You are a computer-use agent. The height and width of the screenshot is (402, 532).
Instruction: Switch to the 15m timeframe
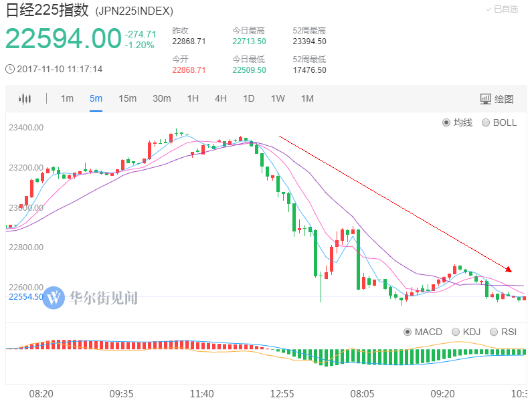click(128, 99)
